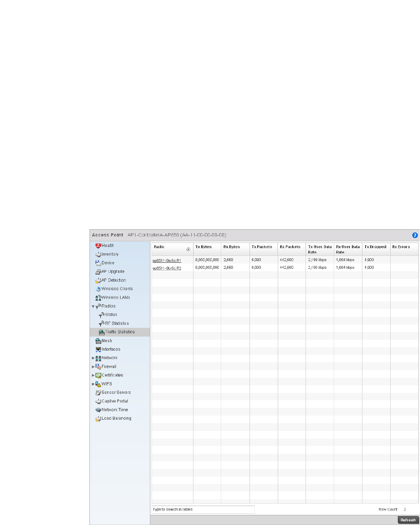The width and height of the screenshot is (420, 525).
Task: Expand the Certificates tree node
Action: pyautogui.click(x=93, y=375)
